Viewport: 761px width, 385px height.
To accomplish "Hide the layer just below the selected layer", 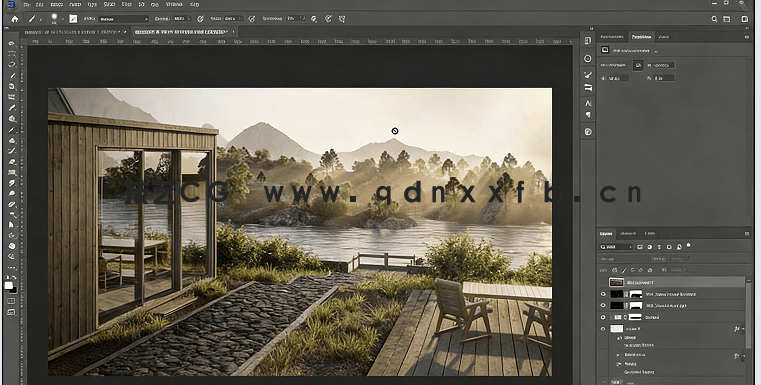I will 603,294.
